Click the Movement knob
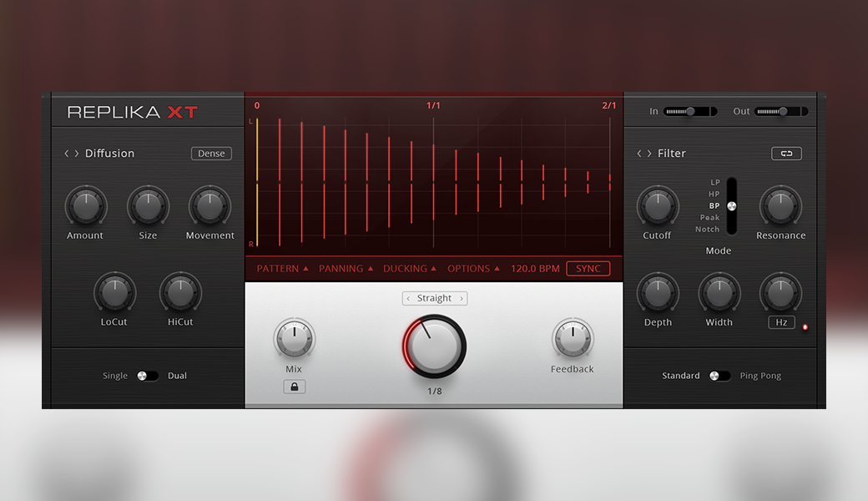Viewport: 868px width, 501px height. [209, 206]
